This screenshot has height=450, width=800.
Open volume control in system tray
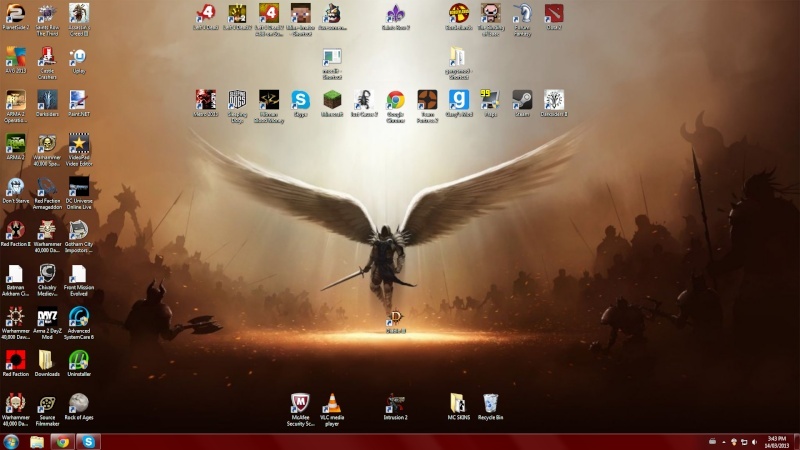[754, 442]
